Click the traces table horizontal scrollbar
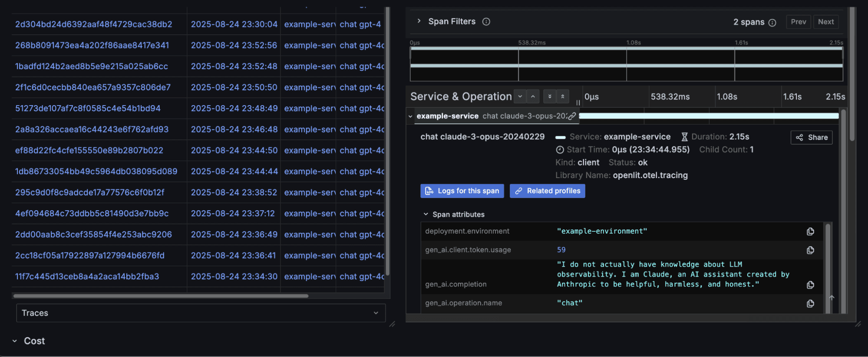The image size is (868, 357). [161, 296]
